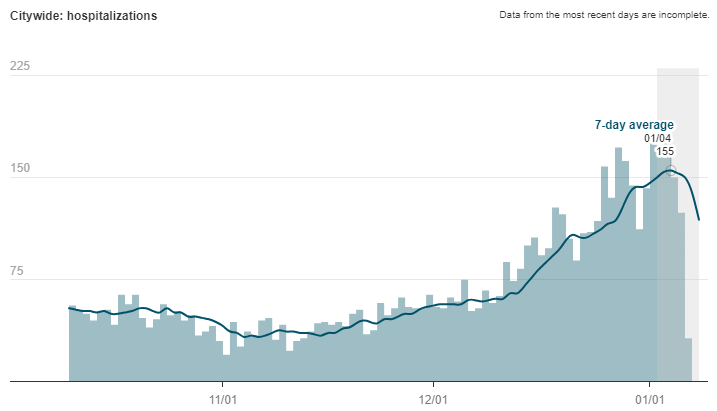Screen dimensions: 717x411
Task: Click the short final bar at far right
Action: 688,360
